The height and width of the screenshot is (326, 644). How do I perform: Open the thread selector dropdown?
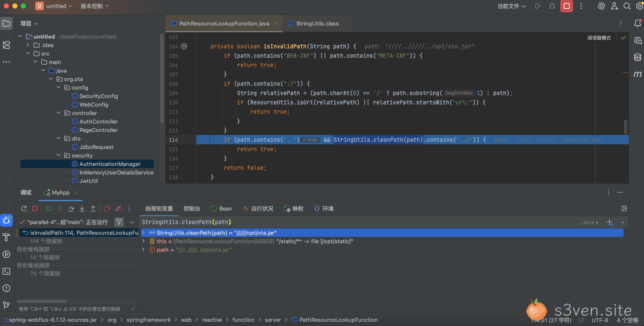tap(132, 222)
